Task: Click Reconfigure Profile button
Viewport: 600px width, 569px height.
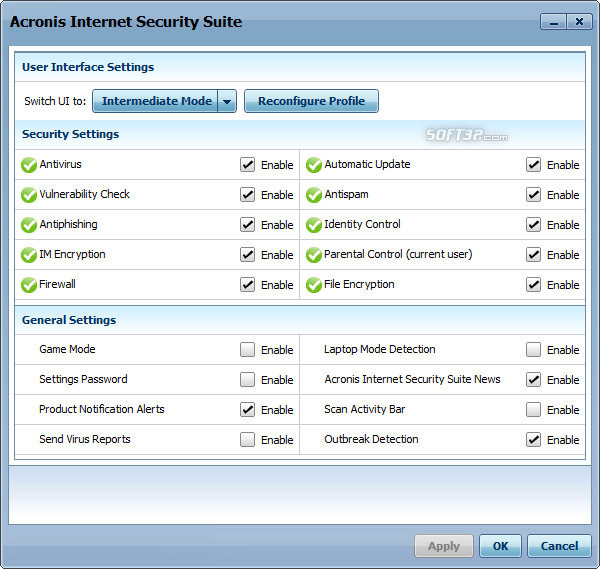Action: (x=311, y=101)
